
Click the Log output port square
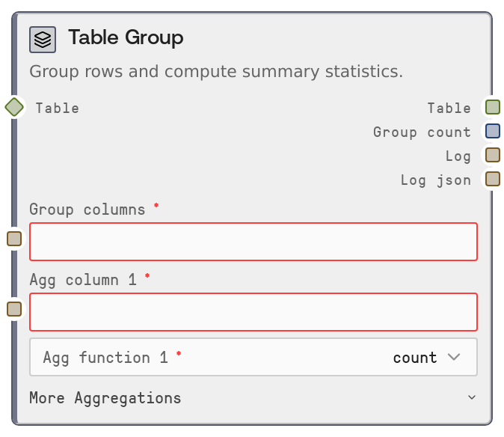tap(492, 155)
